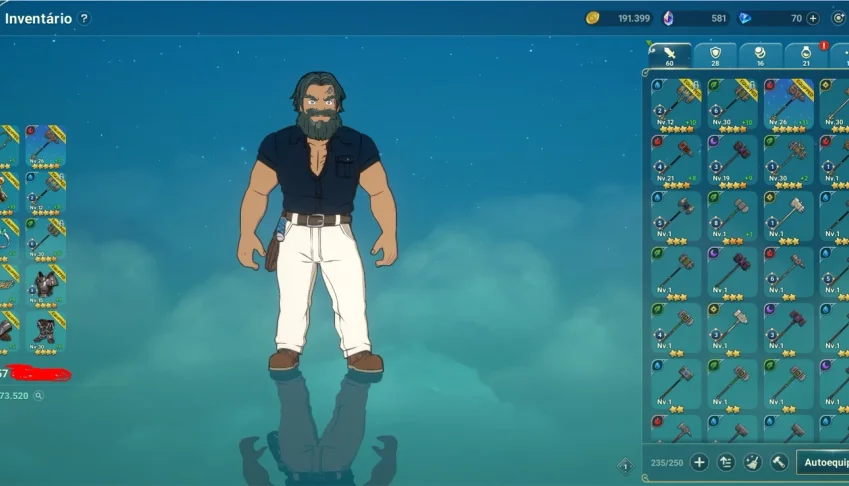Click the Autoequip button

coord(823,463)
